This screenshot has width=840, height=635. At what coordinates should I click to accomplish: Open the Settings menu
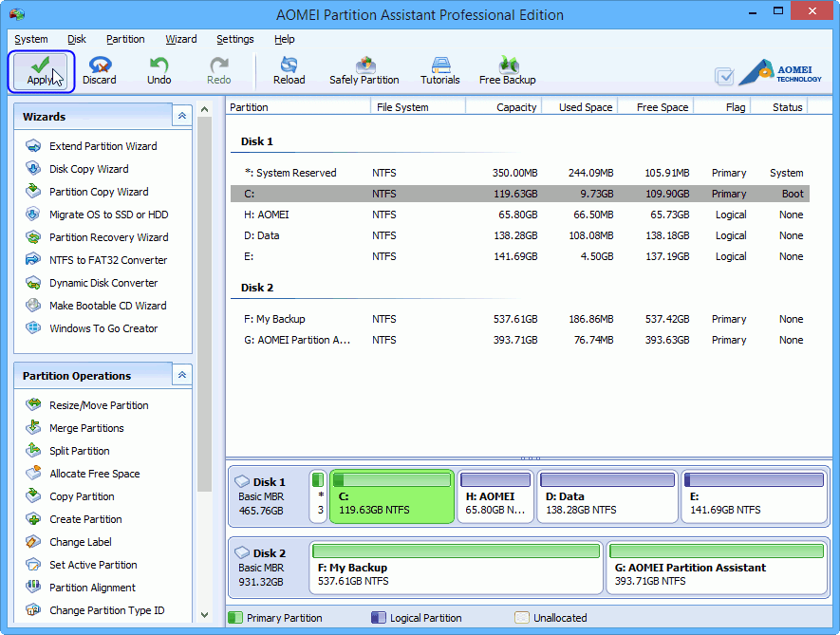coord(235,39)
